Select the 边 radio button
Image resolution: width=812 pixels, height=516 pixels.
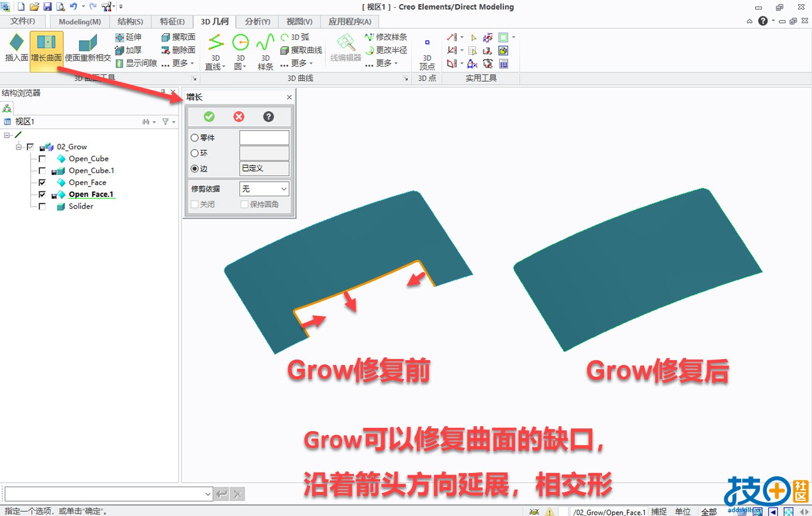tap(194, 169)
